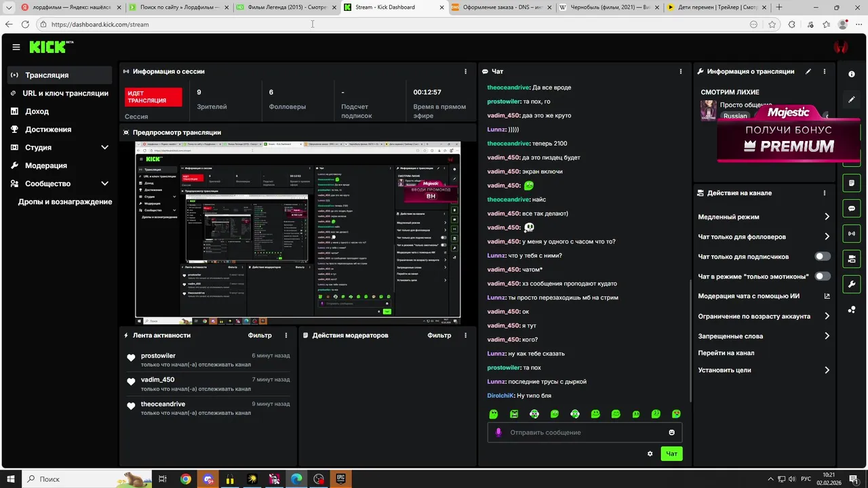Viewport: 868px width, 488px height.
Task: Open the Лента активности three-dot menu
Action: 286,335
